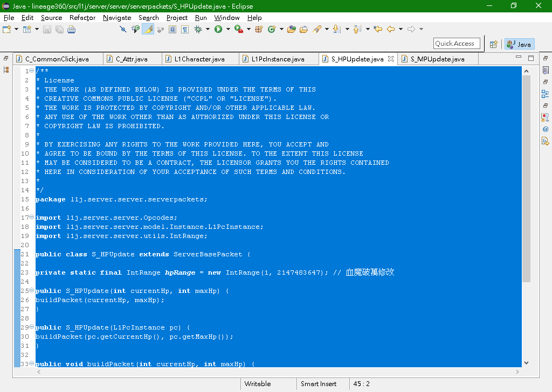Click the Print icon in toolbar
Viewport: 552px width, 392px height.
click(72, 30)
